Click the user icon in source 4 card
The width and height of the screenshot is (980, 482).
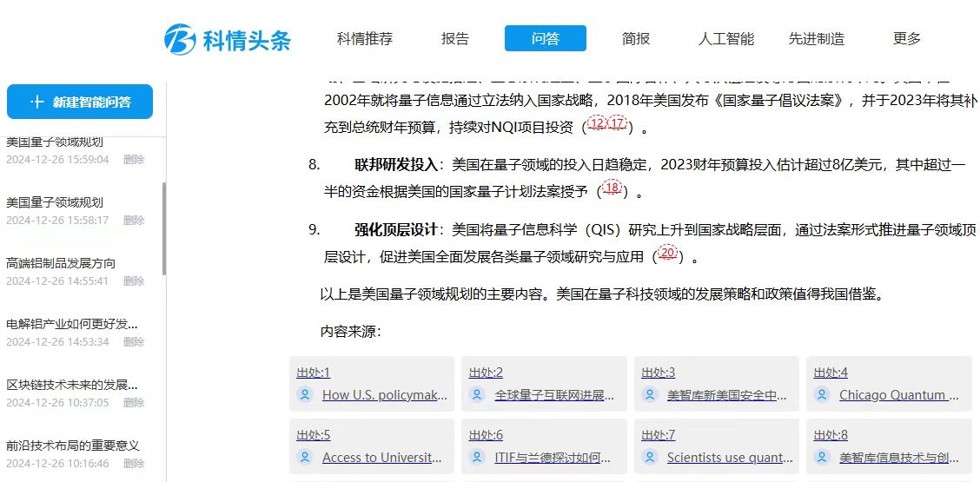coord(822,394)
